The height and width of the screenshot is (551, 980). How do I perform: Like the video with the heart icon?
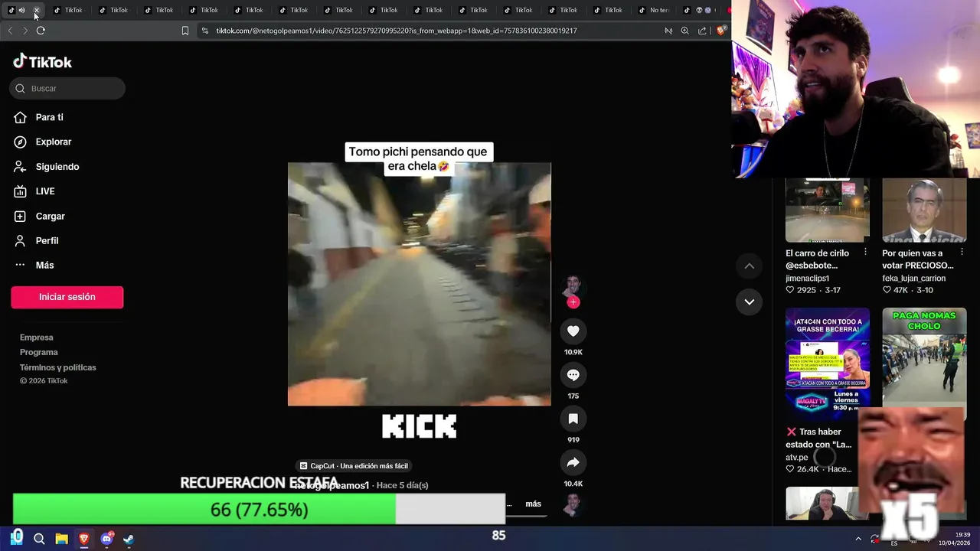(573, 331)
